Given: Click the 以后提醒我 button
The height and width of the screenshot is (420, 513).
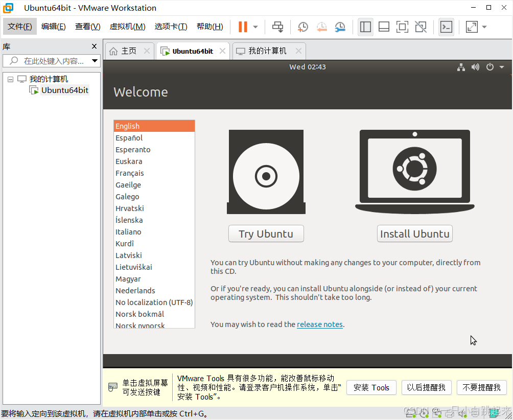Looking at the screenshot, I should point(426,388).
